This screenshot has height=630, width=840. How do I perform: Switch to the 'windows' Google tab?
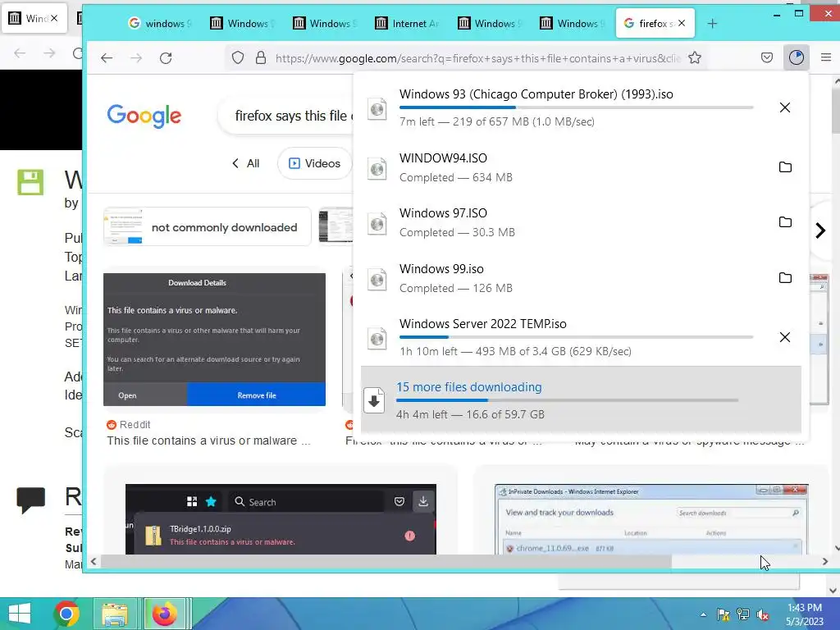pos(159,24)
